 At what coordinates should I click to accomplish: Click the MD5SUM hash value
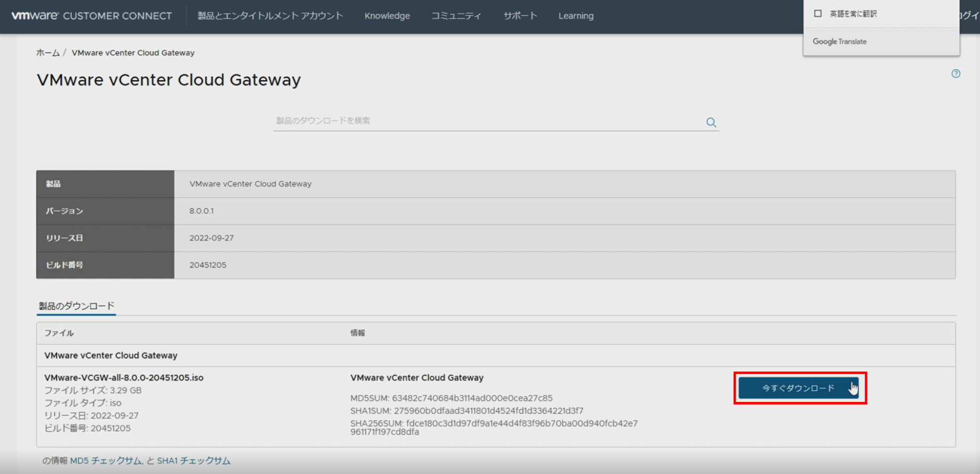click(472, 398)
